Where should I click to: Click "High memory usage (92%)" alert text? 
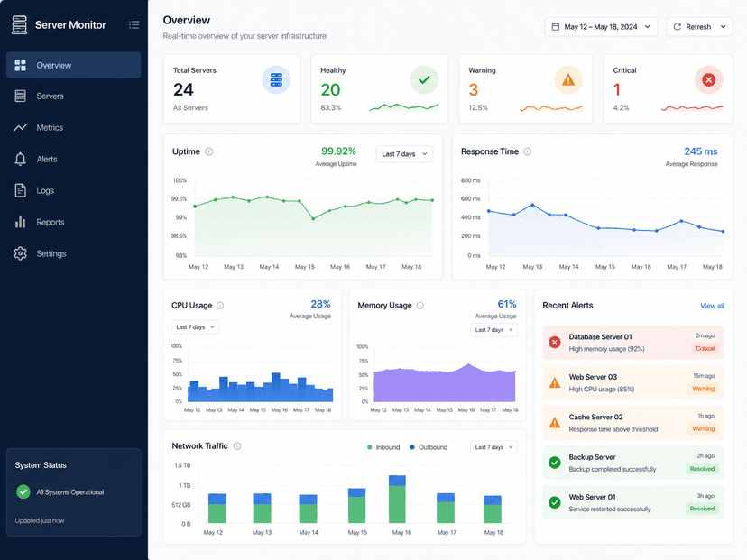pyautogui.click(x=606, y=349)
